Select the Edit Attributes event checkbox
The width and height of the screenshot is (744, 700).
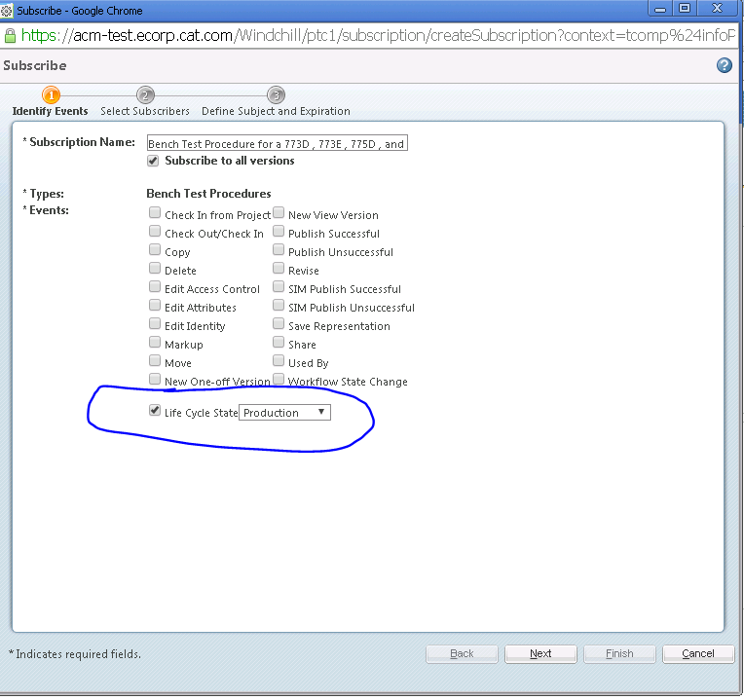[x=155, y=306]
